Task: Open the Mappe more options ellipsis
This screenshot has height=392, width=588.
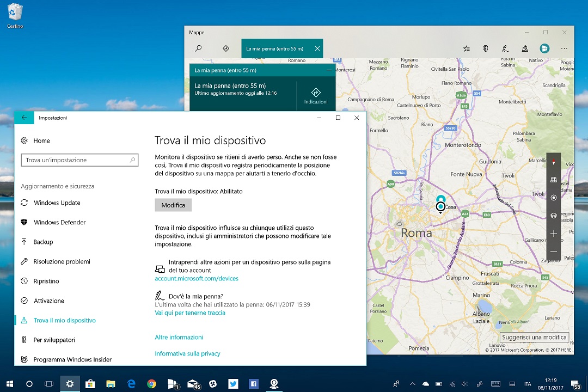Action: pos(564,48)
